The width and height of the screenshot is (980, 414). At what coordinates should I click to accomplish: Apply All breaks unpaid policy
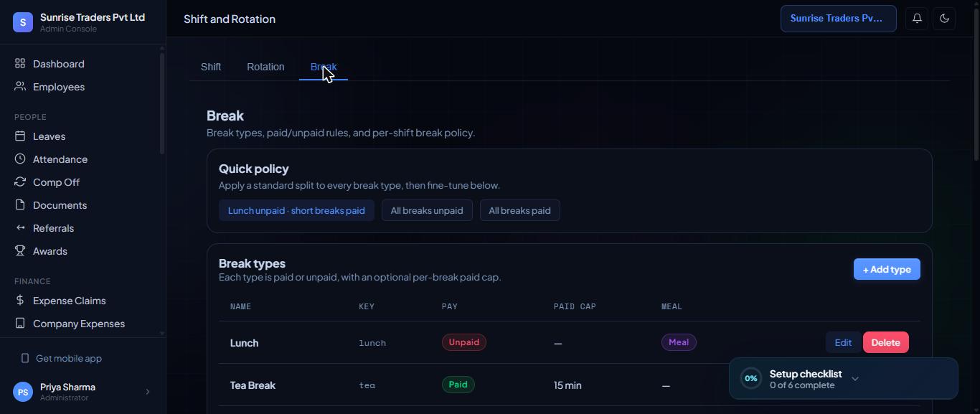(427, 210)
